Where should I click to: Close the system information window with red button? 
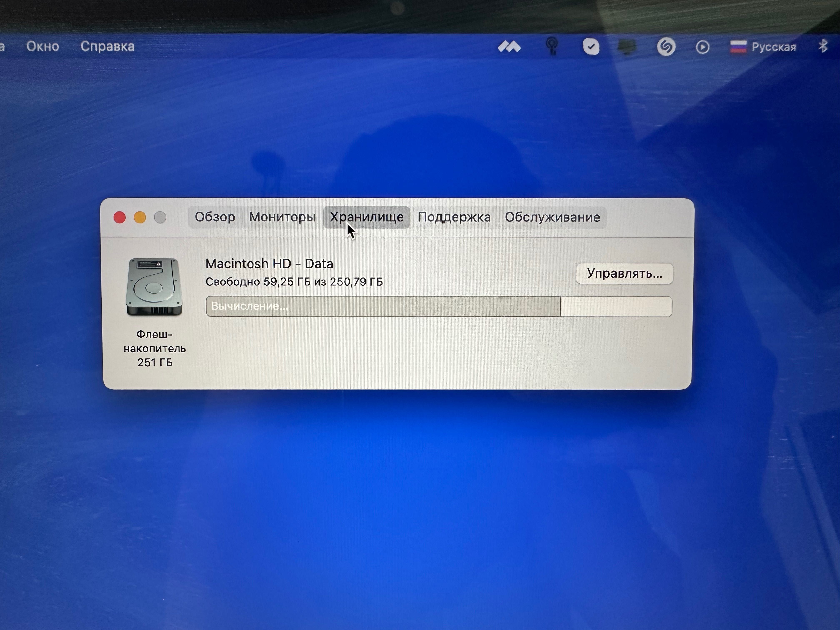coord(120,217)
